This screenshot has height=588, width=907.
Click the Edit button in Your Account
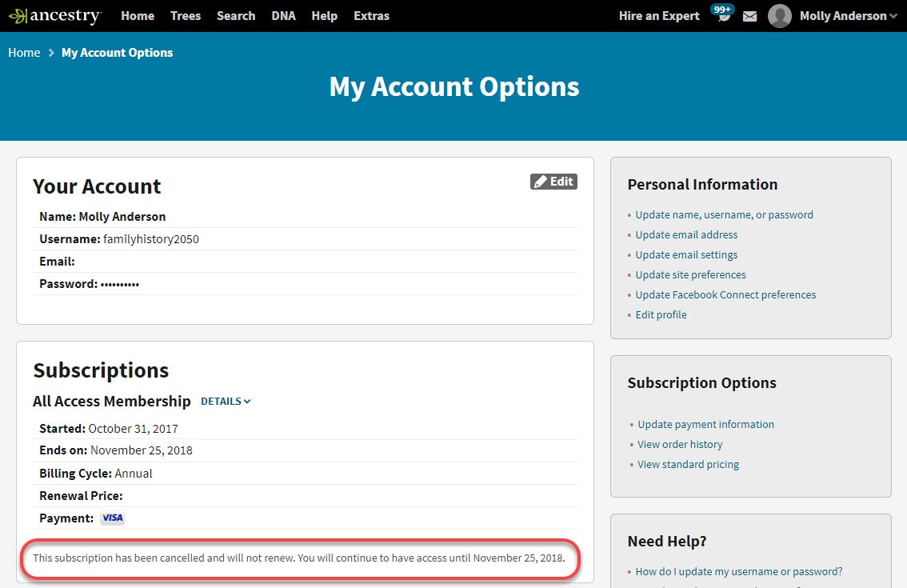pyautogui.click(x=553, y=182)
